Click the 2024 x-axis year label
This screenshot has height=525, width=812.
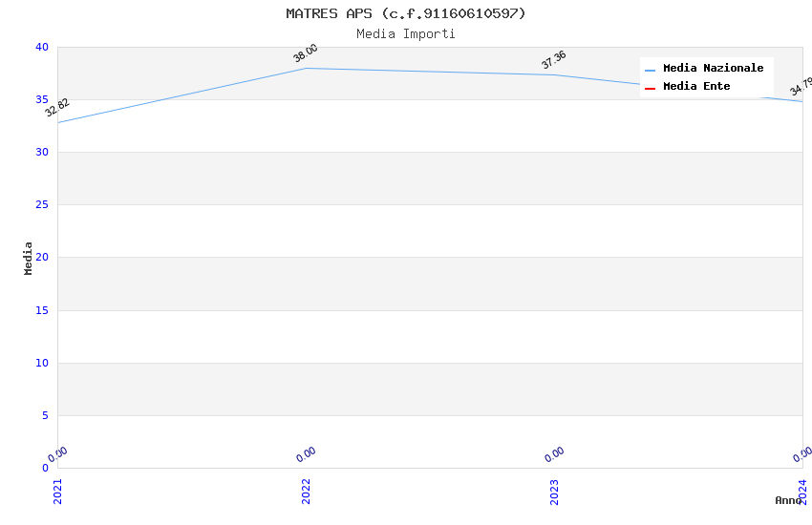pyautogui.click(x=802, y=491)
